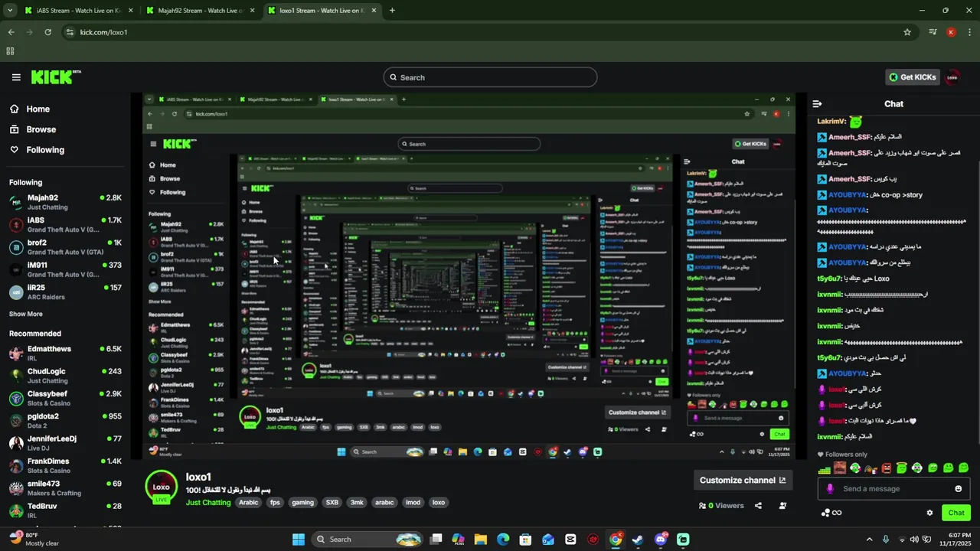Select the gaming stream tag
Viewport: 980px width, 551px height.
[302, 503]
